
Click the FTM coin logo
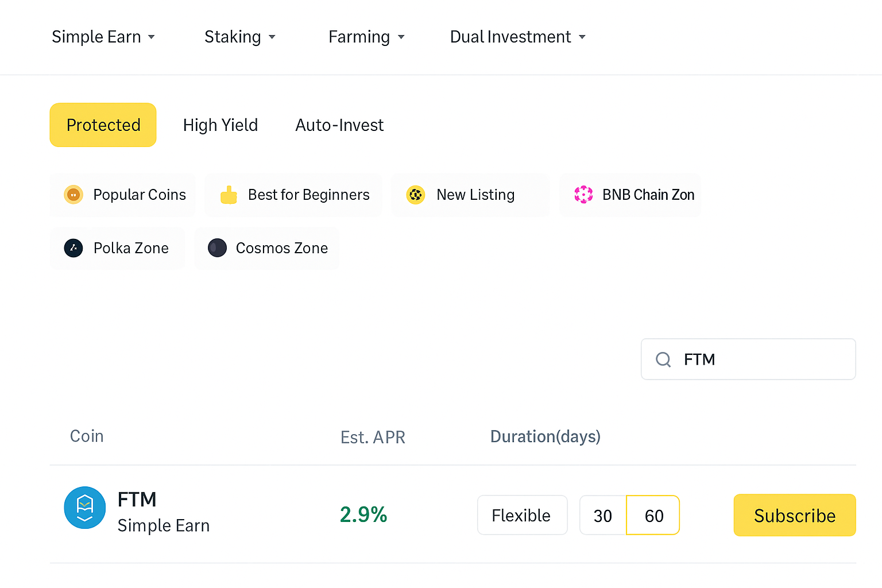84,508
